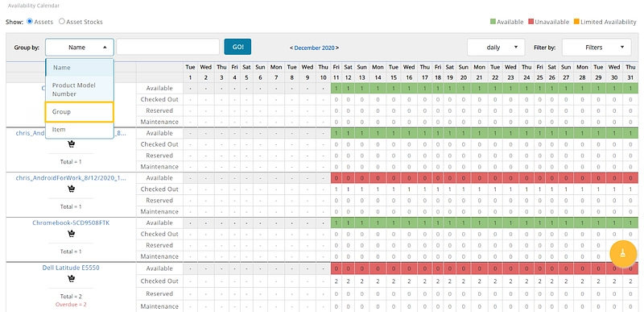Click Dell Latitude Checked Out row label
This screenshot has width=644, height=312.
159,281
